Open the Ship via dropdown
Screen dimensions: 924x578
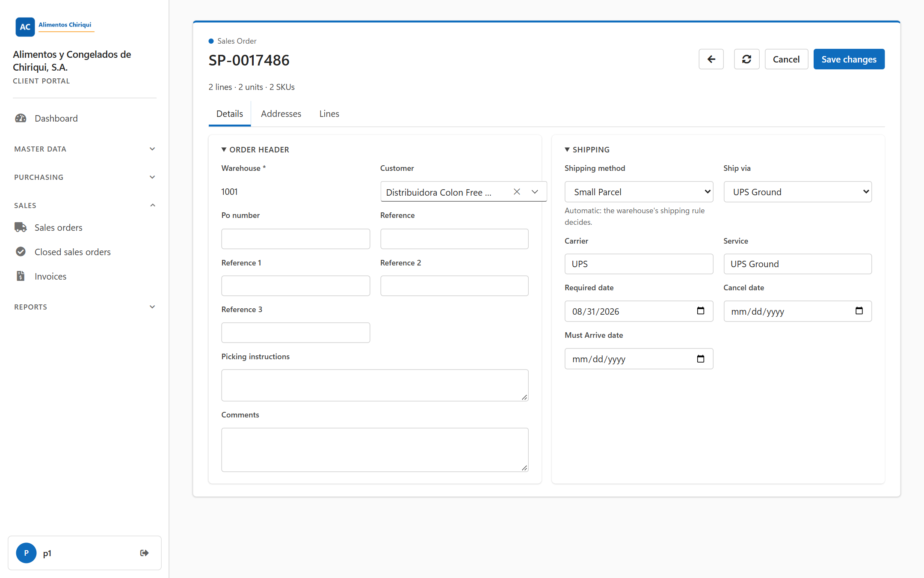797,192
